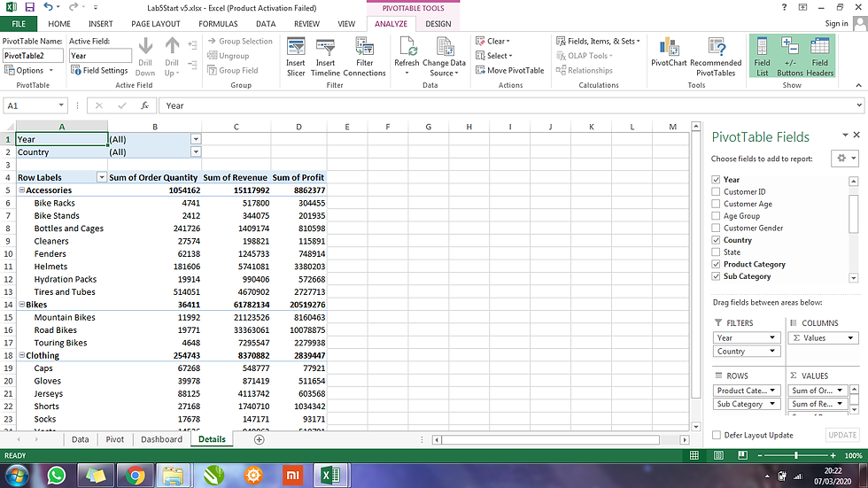Click the zoom slider handle

[x=796, y=455]
